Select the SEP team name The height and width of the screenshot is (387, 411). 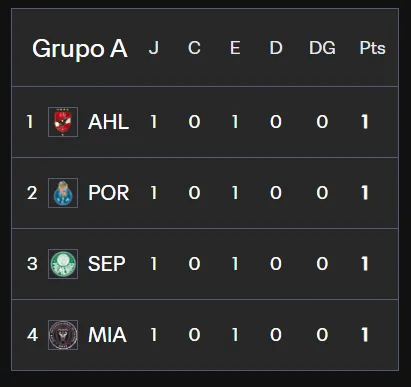tap(107, 264)
